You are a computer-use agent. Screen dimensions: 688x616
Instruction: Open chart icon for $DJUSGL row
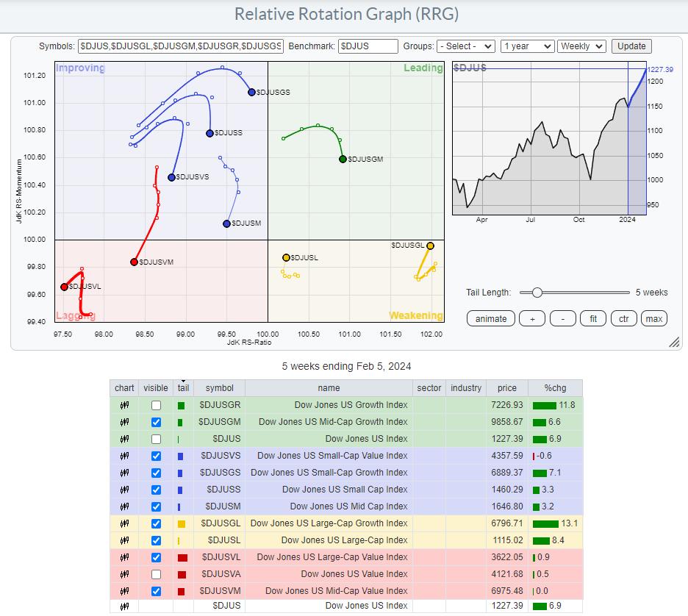point(124,523)
